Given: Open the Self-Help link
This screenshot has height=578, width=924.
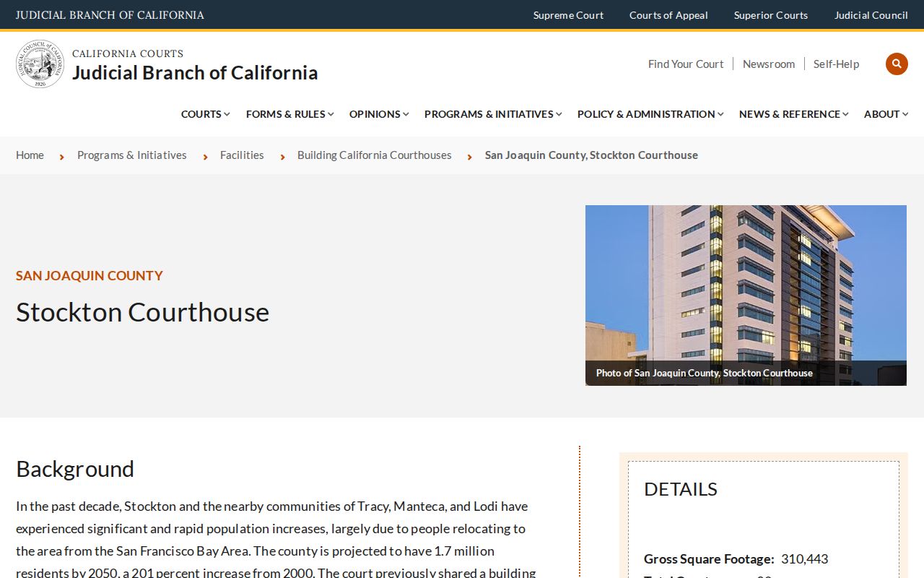Looking at the screenshot, I should [836, 64].
